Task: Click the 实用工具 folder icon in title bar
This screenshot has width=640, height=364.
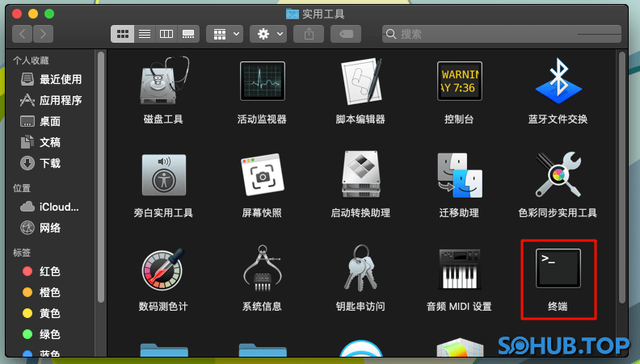Action: [293, 14]
